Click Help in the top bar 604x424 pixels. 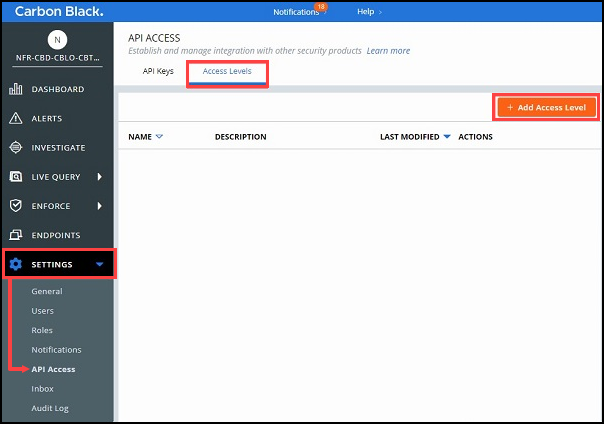click(x=365, y=12)
